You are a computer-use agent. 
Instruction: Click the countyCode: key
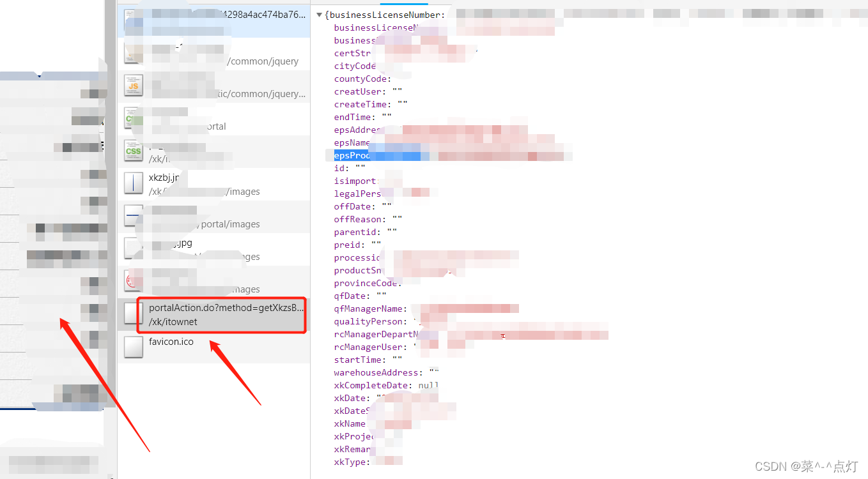click(x=362, y=79)
